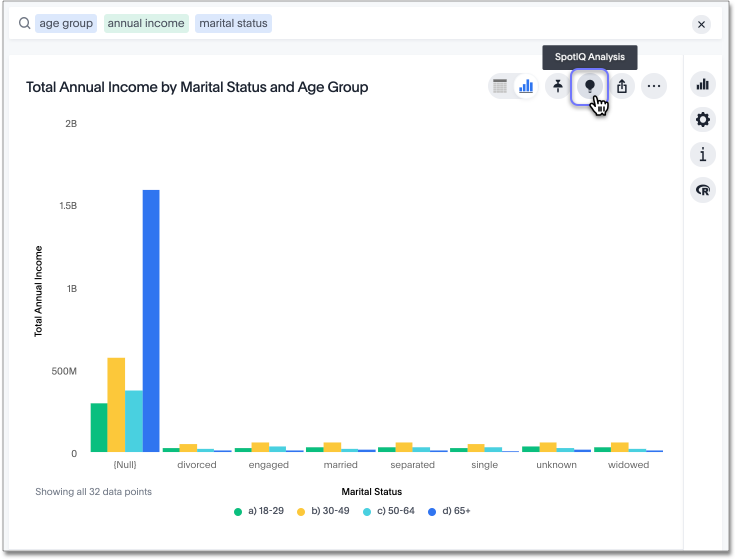736x560 pixels.
Task: Run SpotIQ Analysis with lightbulb icon
Action: pyautogui.click(x=590, y=87)
